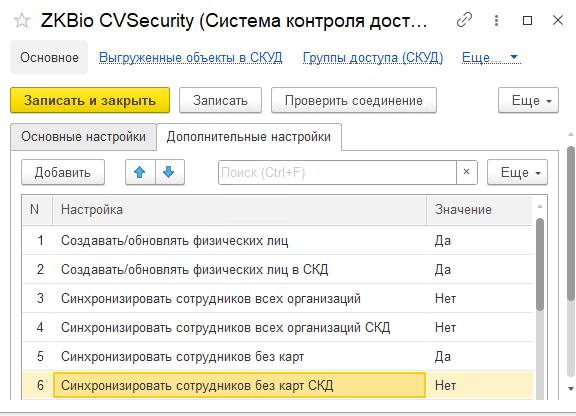Sort by the N column header
This screenshot has height=416, width=576.
[37, 210]
